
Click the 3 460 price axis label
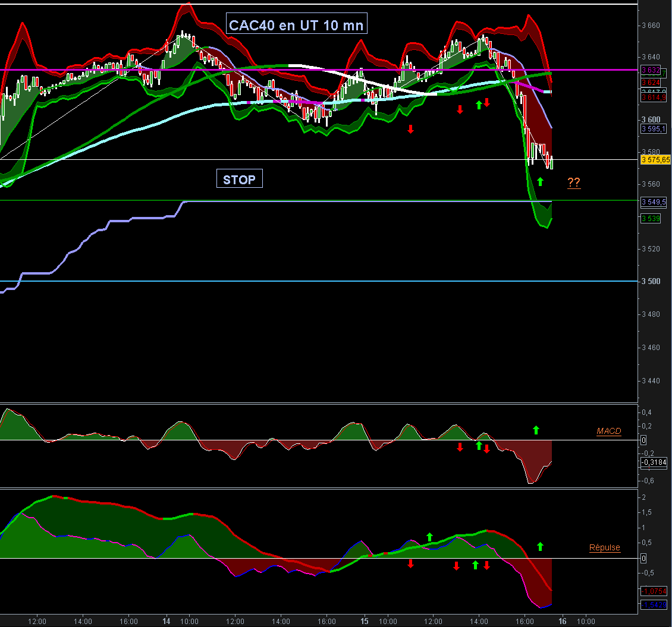point(651,347)
